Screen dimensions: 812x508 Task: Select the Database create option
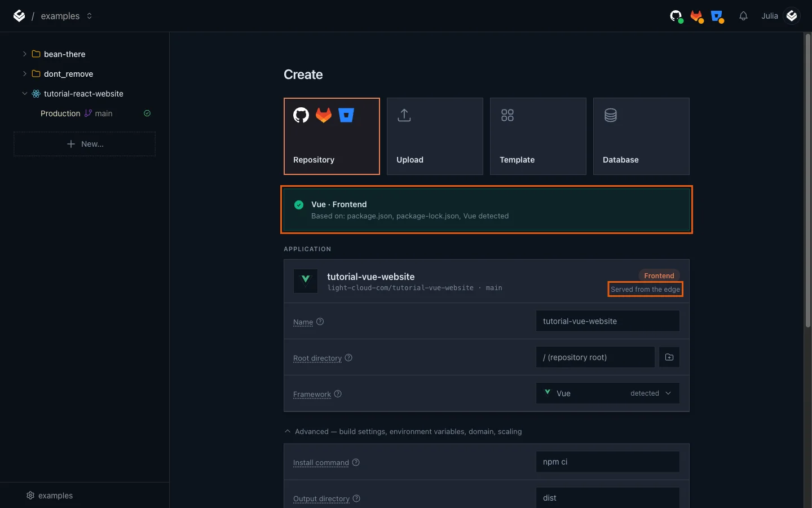[641, 136]
